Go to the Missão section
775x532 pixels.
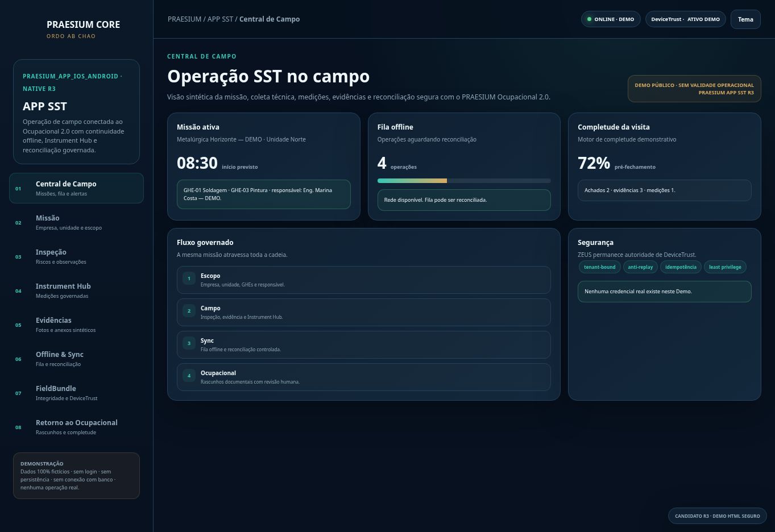tap(76, 222)
